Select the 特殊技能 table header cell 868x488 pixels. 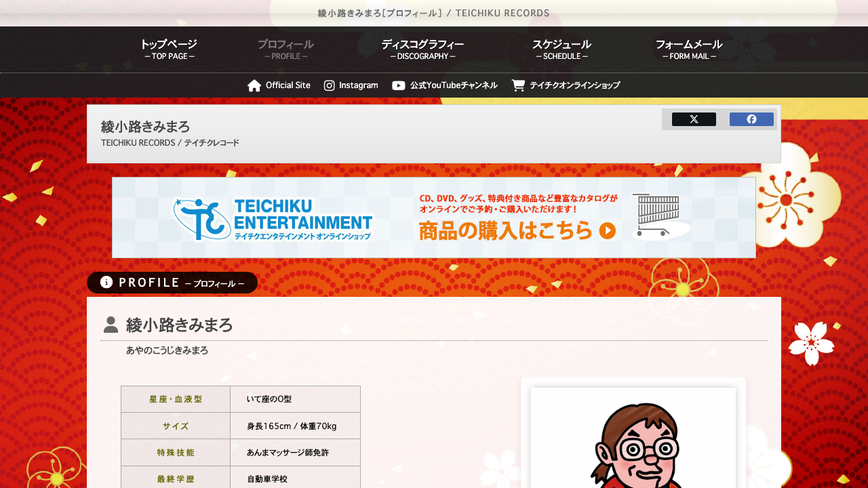click(176, 452)
